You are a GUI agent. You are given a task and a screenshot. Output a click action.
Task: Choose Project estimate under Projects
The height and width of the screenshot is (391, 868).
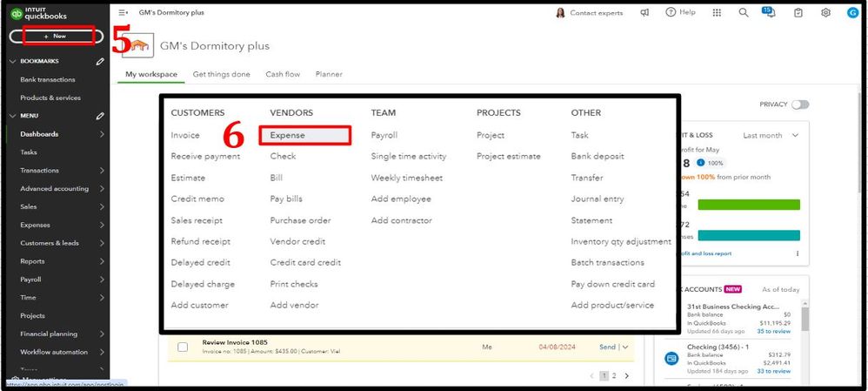[509, 157]
